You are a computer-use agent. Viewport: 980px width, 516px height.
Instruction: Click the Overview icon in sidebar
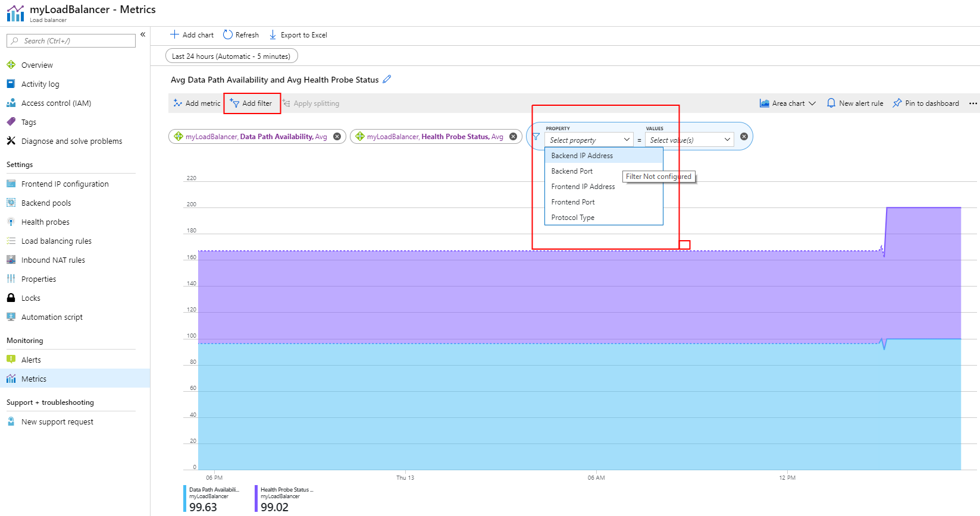[11, 65]
